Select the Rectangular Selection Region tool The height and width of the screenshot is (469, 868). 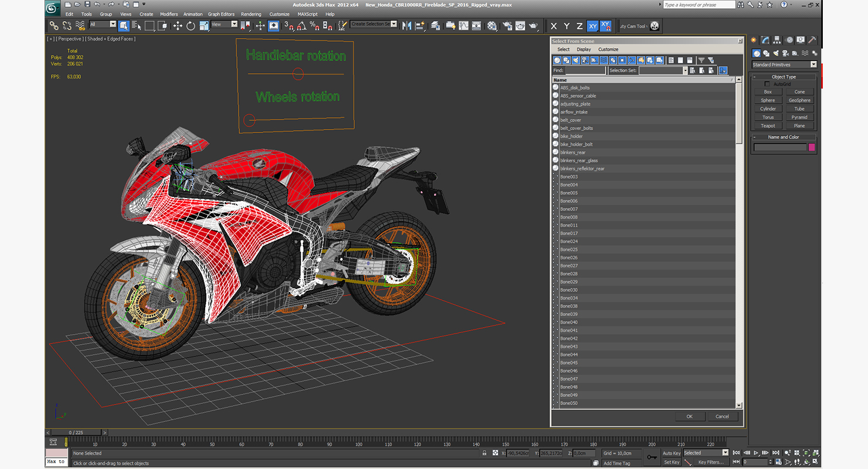[150, 26]
